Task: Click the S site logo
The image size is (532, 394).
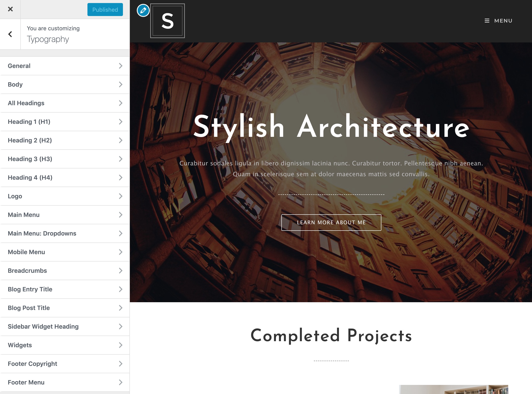Action: point(167,21)
